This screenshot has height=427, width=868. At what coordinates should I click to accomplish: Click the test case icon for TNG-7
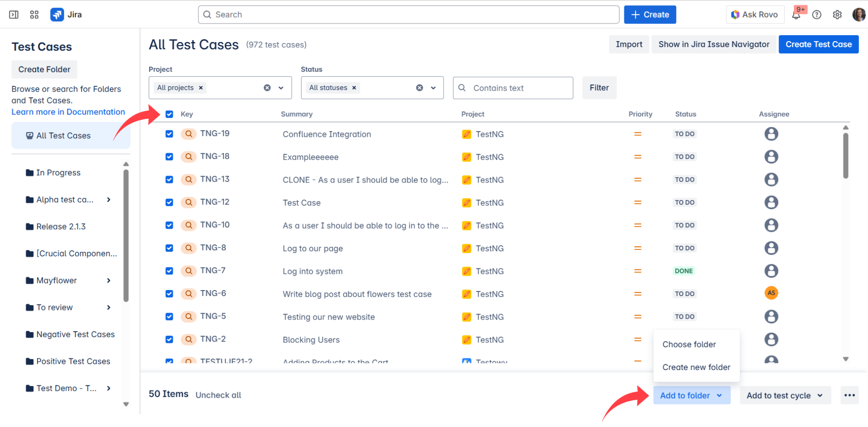[189, 271]
